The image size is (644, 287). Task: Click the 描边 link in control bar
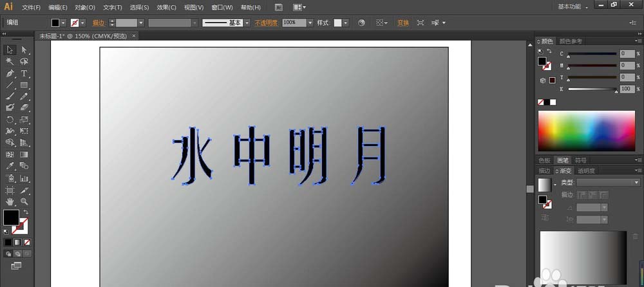99,23
